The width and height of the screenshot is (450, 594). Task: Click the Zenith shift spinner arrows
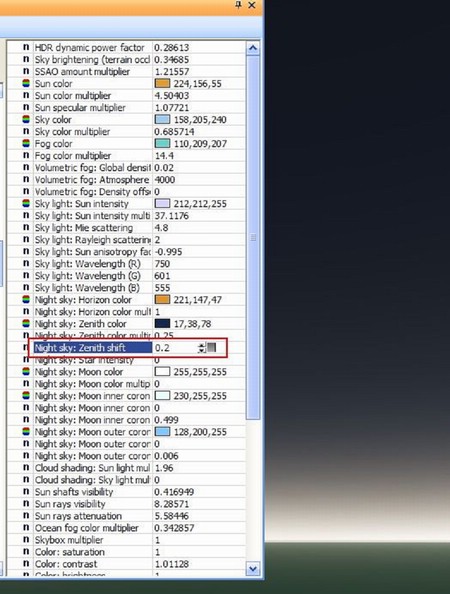(x=202, y=347)
